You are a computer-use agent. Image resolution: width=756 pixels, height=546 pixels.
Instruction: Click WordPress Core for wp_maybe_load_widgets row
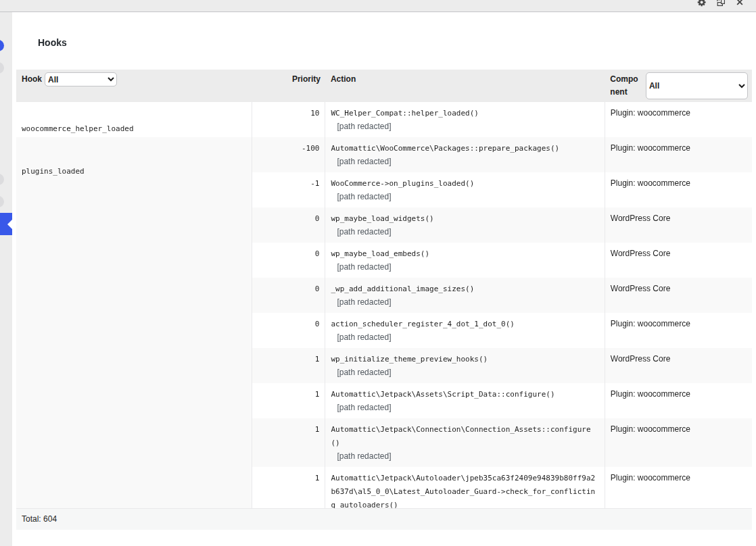(640, 218)
